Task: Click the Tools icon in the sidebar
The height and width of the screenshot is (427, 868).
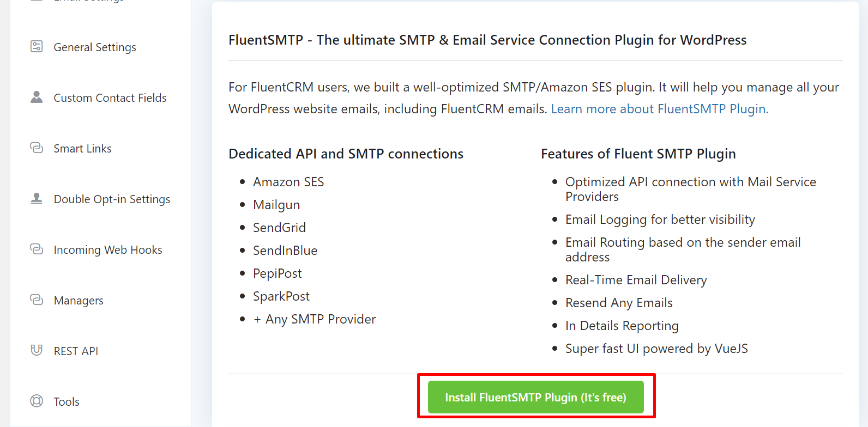Action: [36, 401]
